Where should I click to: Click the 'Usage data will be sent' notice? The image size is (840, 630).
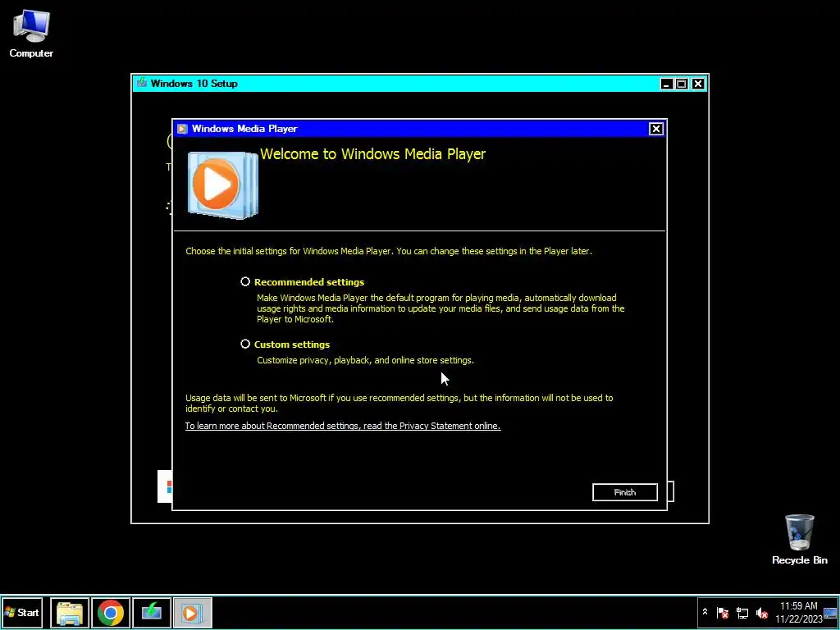(x=399, y=404)
